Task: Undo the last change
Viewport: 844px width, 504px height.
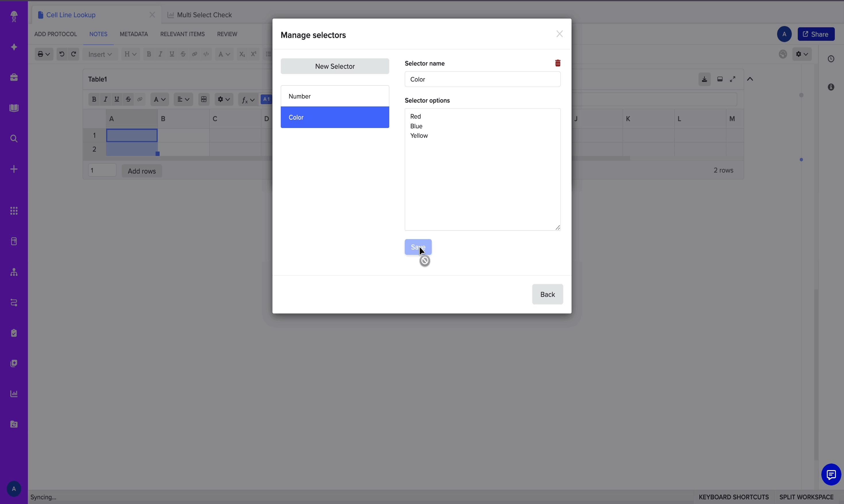Action: pyautogui.click(x=61, y=54)
